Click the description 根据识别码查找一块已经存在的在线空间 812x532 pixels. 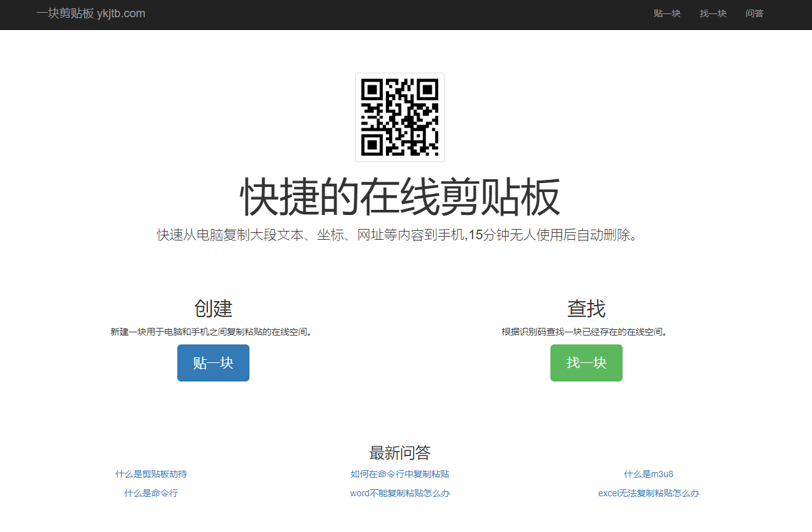[x=586, y=332]
